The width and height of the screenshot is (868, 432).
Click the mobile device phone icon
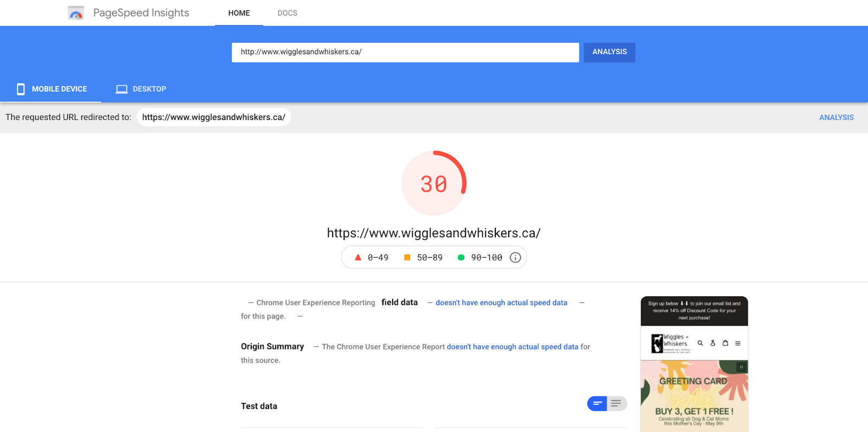(x=21, y=89)
